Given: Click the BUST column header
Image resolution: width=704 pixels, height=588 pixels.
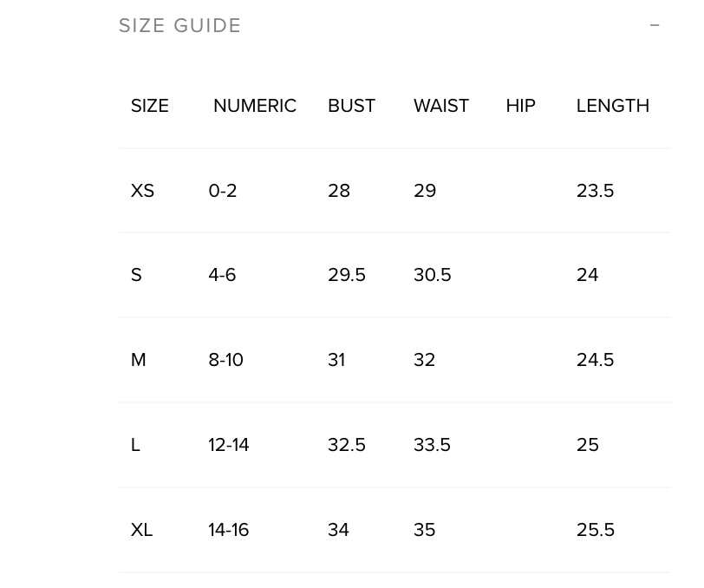Looking at the screenshot, I should point(351,106).
